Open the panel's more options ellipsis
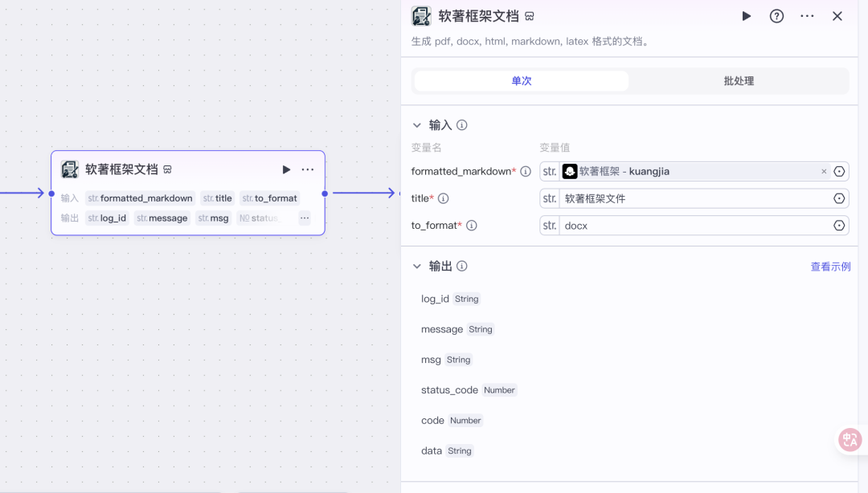The height and width of the screenshot is (493, 868). point(807,16)
